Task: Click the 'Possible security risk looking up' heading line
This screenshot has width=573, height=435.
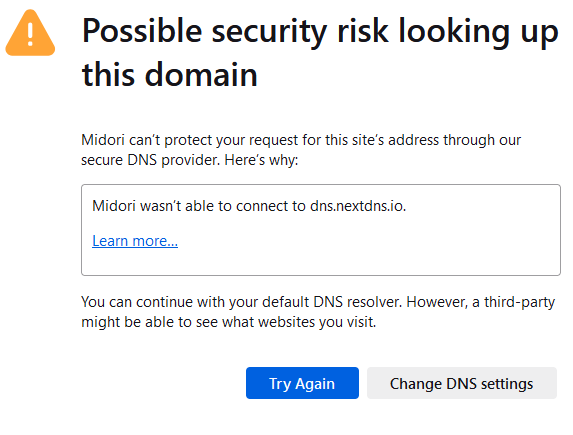Action: [x=320, y=32]
